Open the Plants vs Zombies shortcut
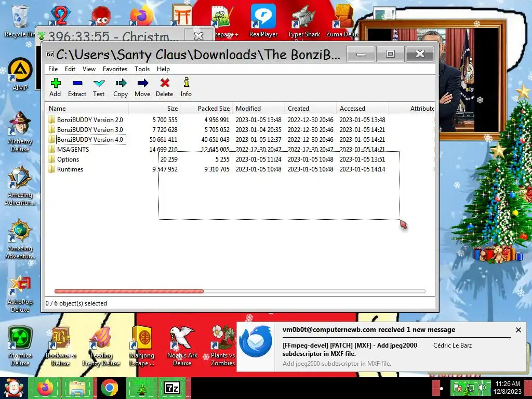 (222, 346)
